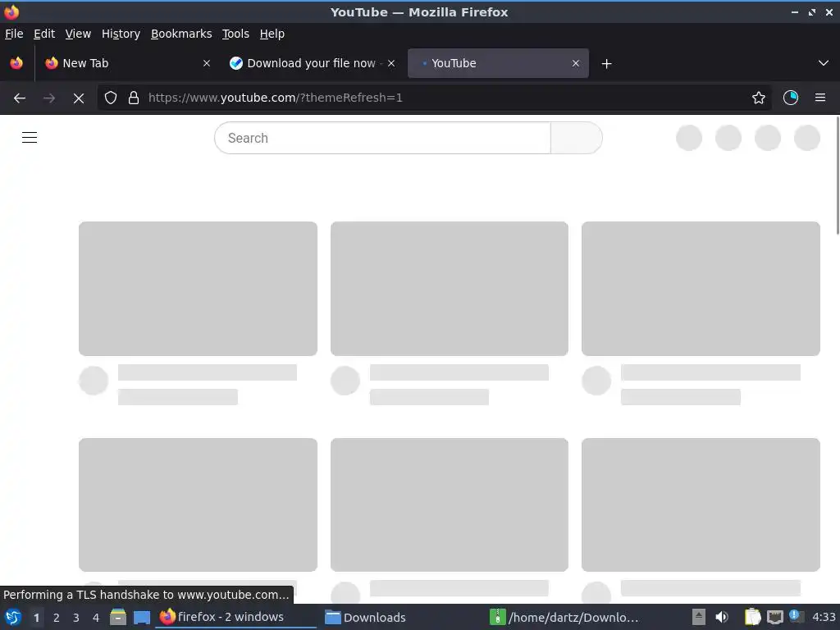840x630 pixels.
Task: Bookmark this page with the star
Action: [x=759, y=98]
